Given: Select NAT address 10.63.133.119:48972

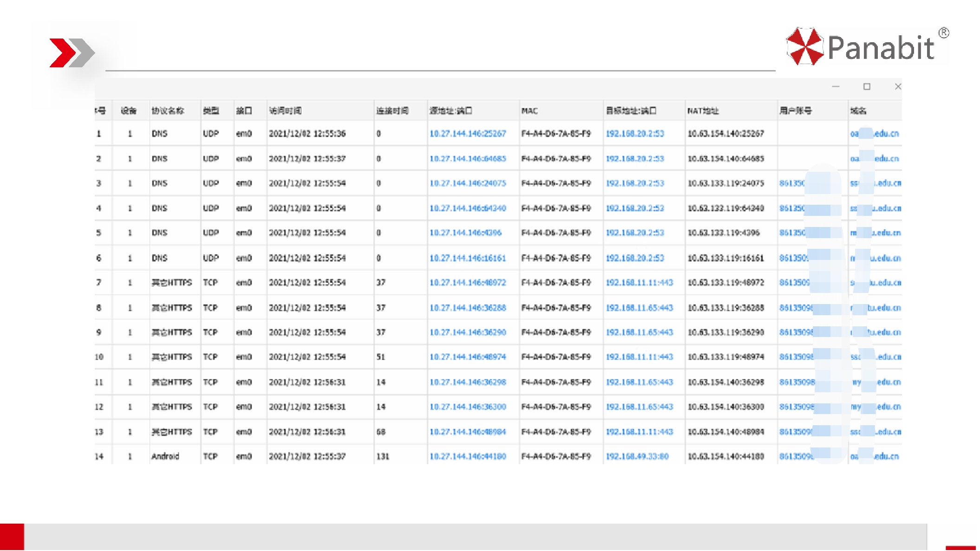Looking at the screenshot, I should coord(725,283).
